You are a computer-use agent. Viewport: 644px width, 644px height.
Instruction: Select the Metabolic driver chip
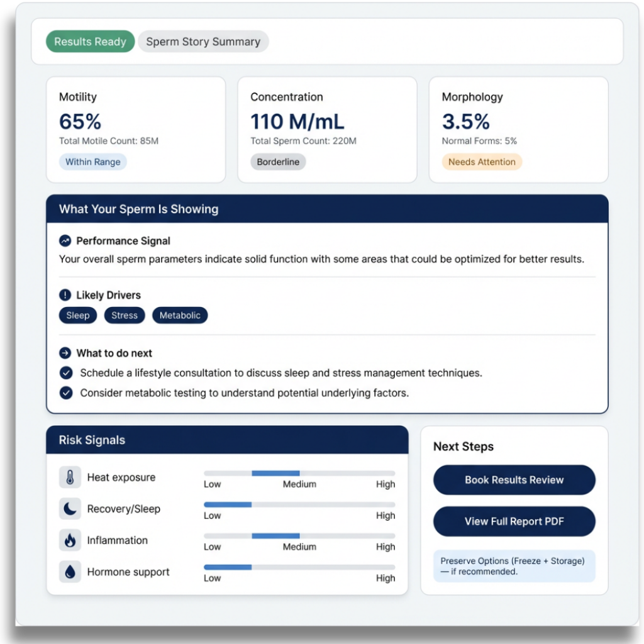[180, 316]
